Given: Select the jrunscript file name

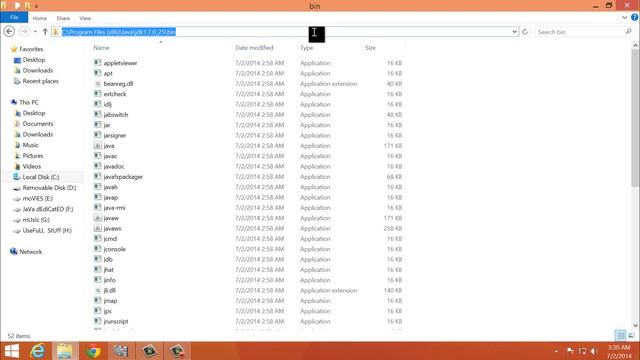Looking at the screenshot, I should [x=116, y=321].
